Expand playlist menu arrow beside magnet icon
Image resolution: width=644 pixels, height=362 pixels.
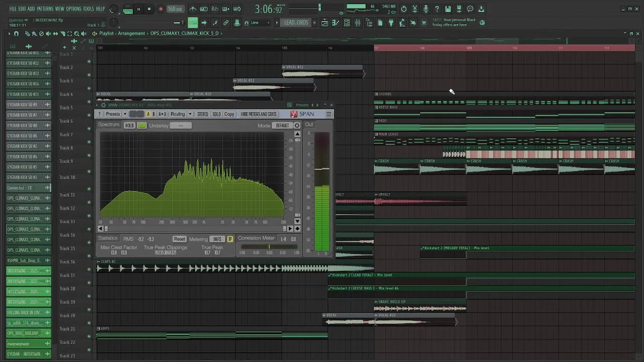9,34
